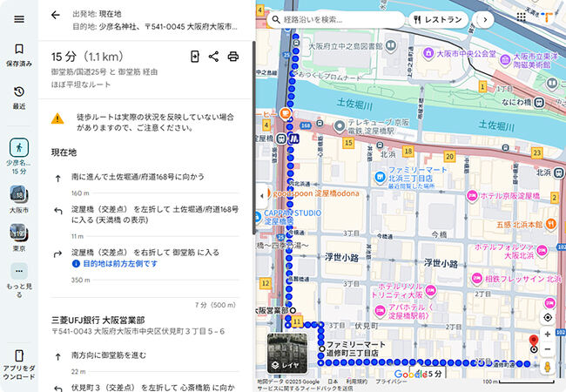This screenshot has width=566, height=392.
Task: Open プライバシー privacy link
Action: 391,382
